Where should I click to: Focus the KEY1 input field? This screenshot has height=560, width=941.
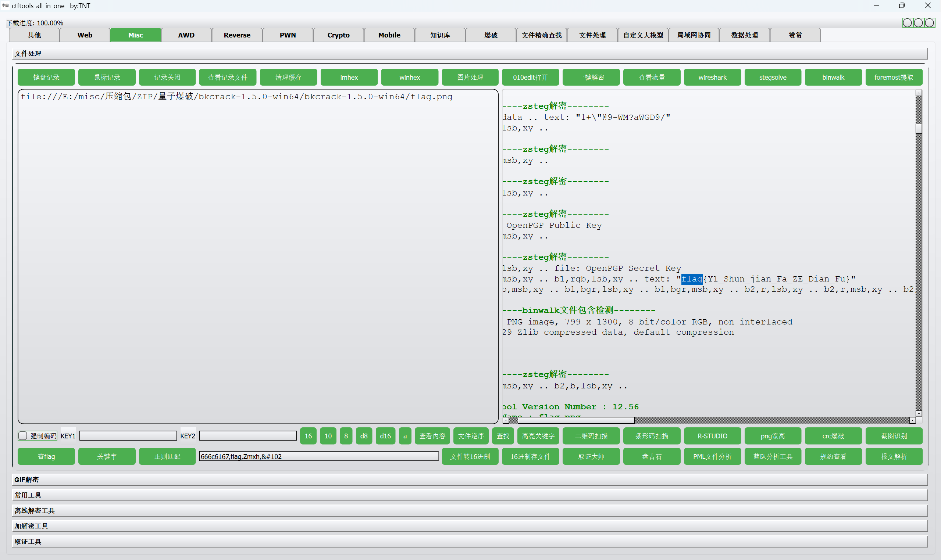pyautogui.click(x=128, y=436)
